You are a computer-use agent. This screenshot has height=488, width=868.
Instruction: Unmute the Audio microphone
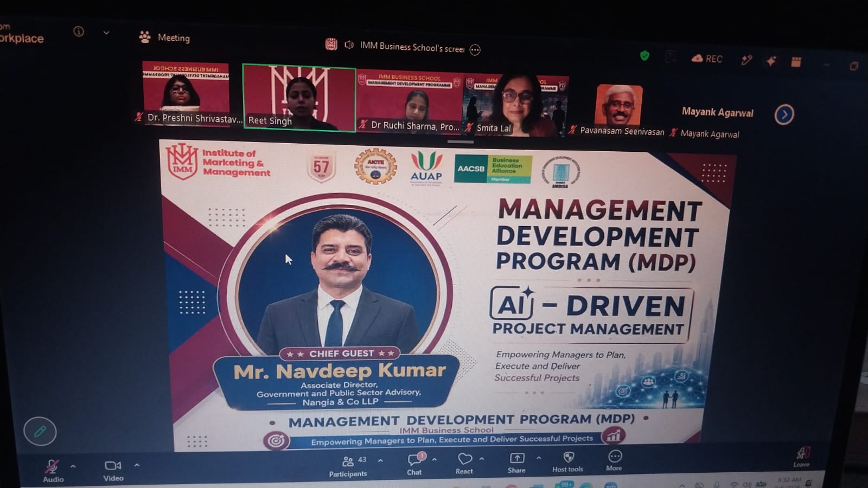tap(53, 470)
